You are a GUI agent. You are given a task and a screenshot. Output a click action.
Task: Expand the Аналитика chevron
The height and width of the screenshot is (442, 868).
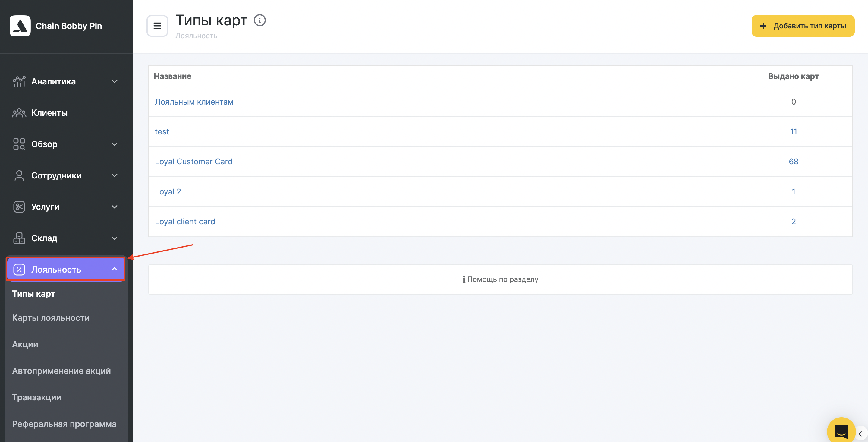point(115,81)
